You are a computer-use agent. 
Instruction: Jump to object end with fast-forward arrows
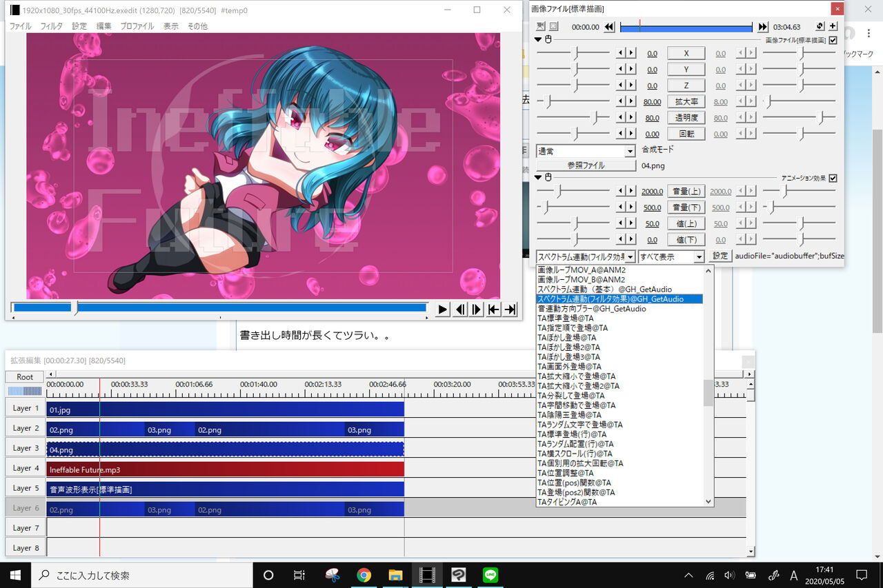coord(762,27)
